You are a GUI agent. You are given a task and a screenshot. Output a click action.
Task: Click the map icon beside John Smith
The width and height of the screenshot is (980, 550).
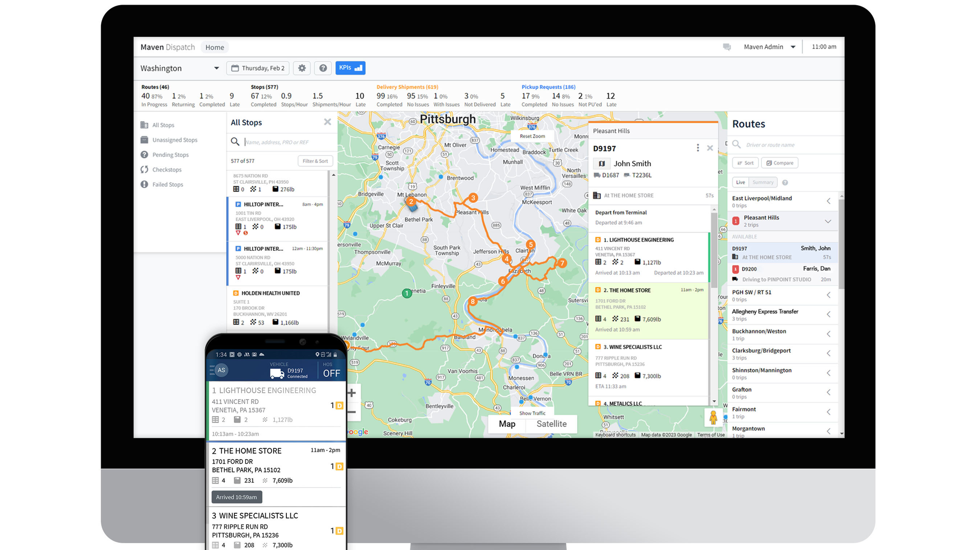pos(602,164)
